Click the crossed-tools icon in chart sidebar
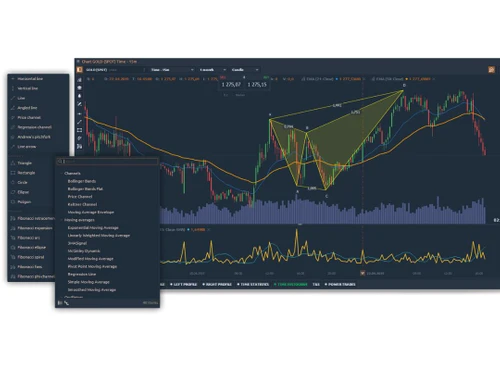The width and height of the screenshot is (500, 375). coord(79,104)
